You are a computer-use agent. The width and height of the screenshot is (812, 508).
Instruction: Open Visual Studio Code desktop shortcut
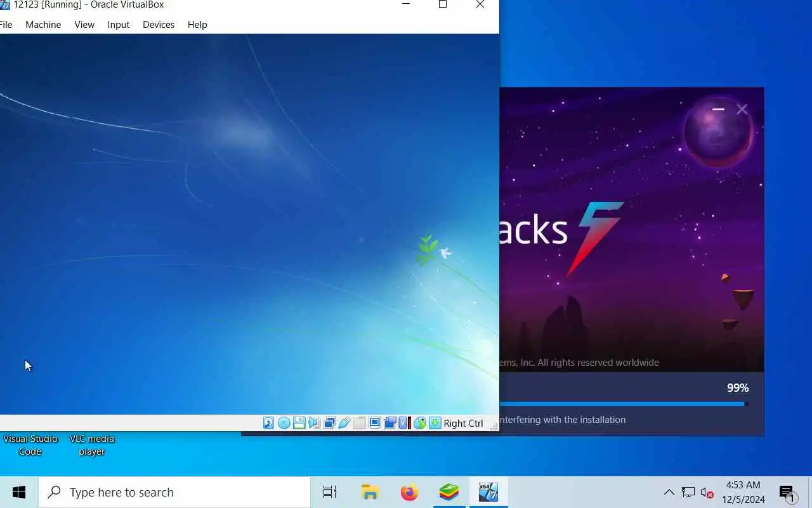30,444
